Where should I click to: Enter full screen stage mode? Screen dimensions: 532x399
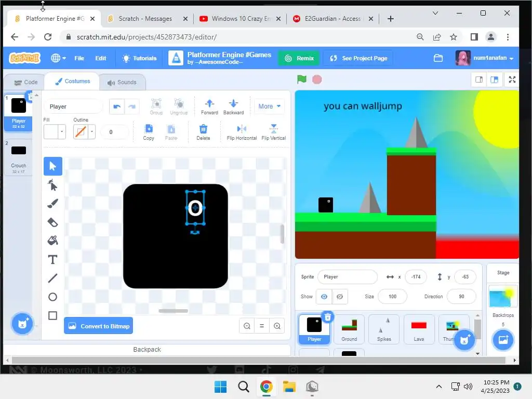coord(512,79)
